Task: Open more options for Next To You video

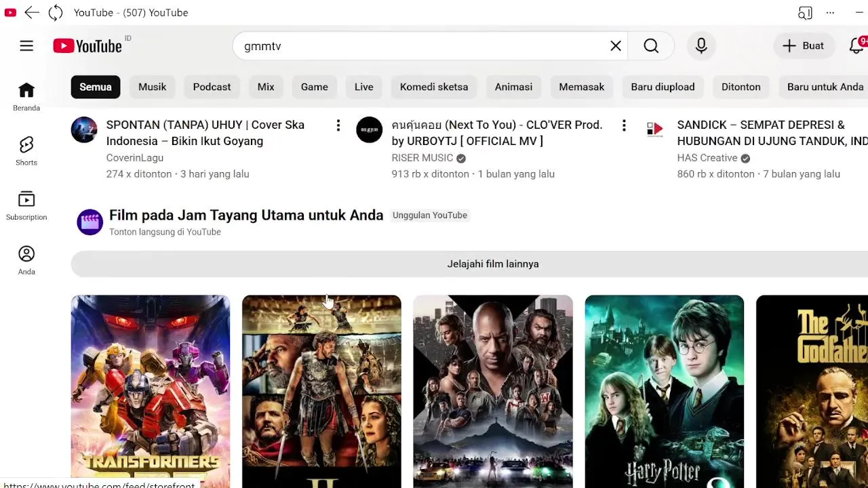Action: click(624, 125)
